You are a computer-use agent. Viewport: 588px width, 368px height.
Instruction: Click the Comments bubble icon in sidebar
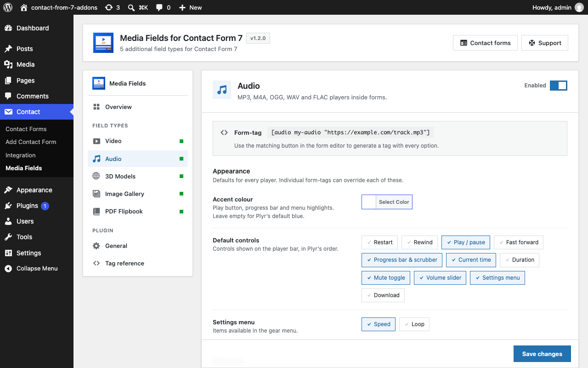tap(8, 96)
